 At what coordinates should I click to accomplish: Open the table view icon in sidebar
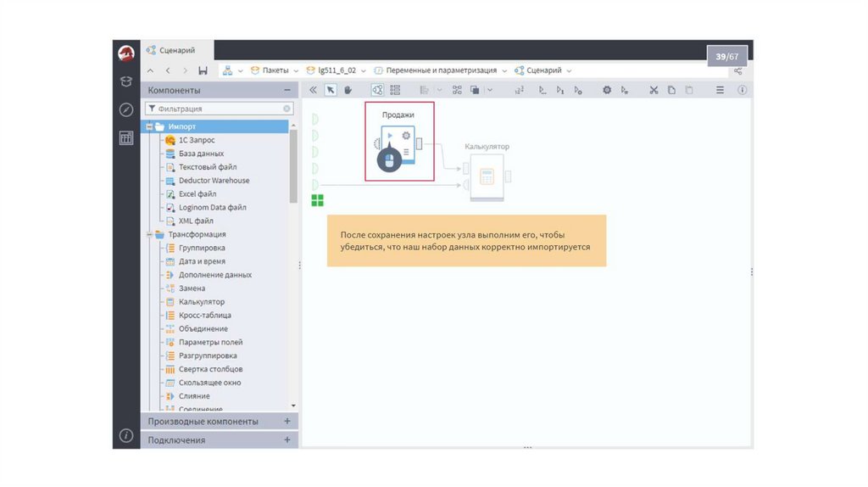[x=126, y=138]
